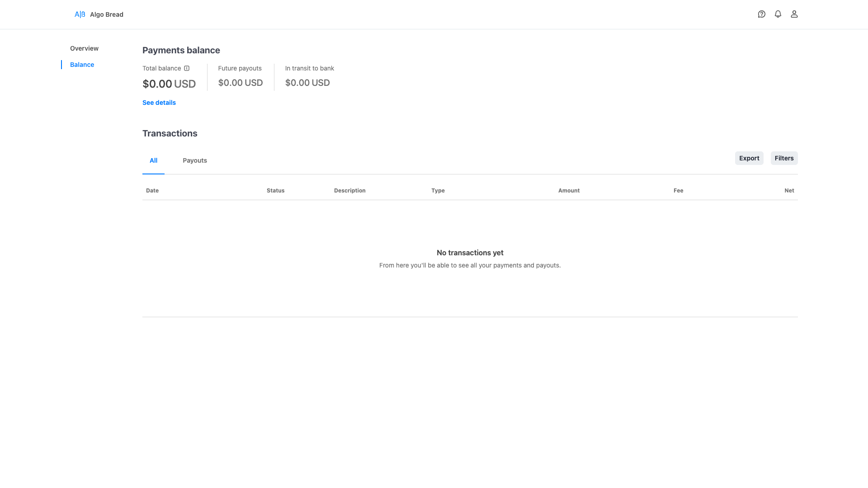Click the In transit to bank label

310,68
